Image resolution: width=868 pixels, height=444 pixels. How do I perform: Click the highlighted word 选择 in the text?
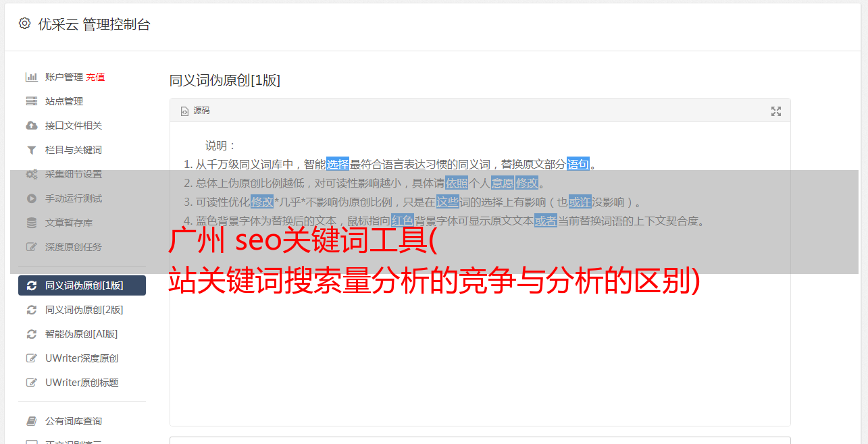coord(338,164)
